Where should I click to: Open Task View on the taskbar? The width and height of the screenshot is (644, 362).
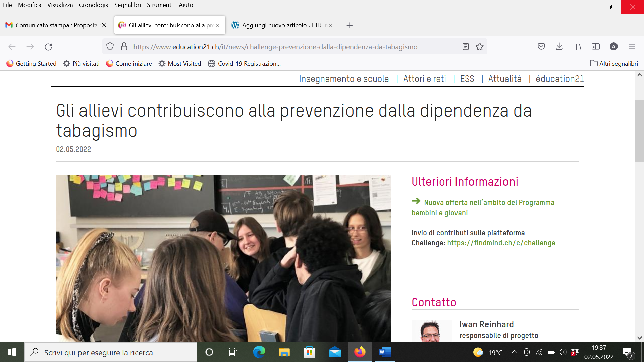click(233, 352)
